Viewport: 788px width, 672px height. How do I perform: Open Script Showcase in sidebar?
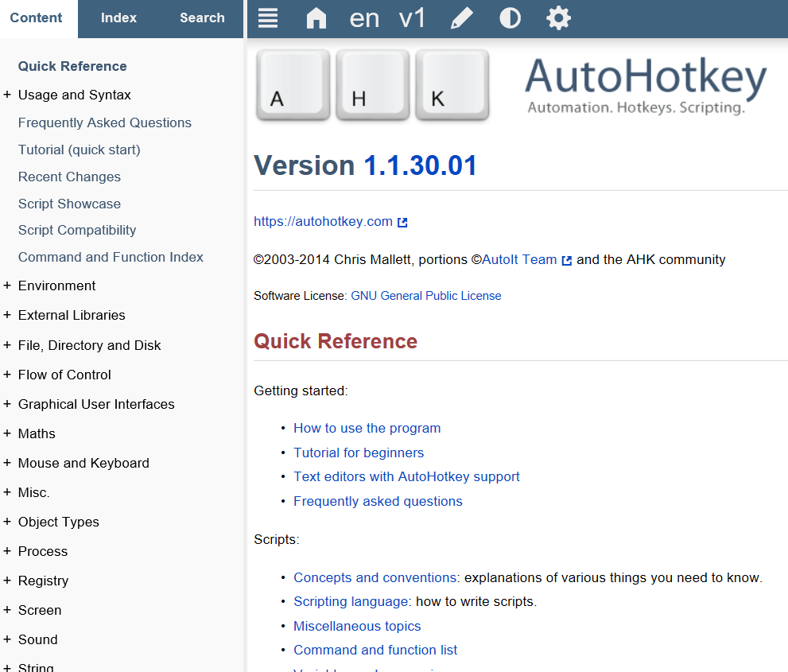click(x=69, y=204)
